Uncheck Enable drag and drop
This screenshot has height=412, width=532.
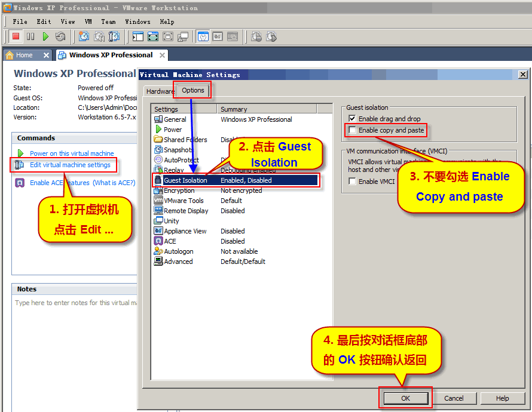pyautogui.click(x=352, y=119)
